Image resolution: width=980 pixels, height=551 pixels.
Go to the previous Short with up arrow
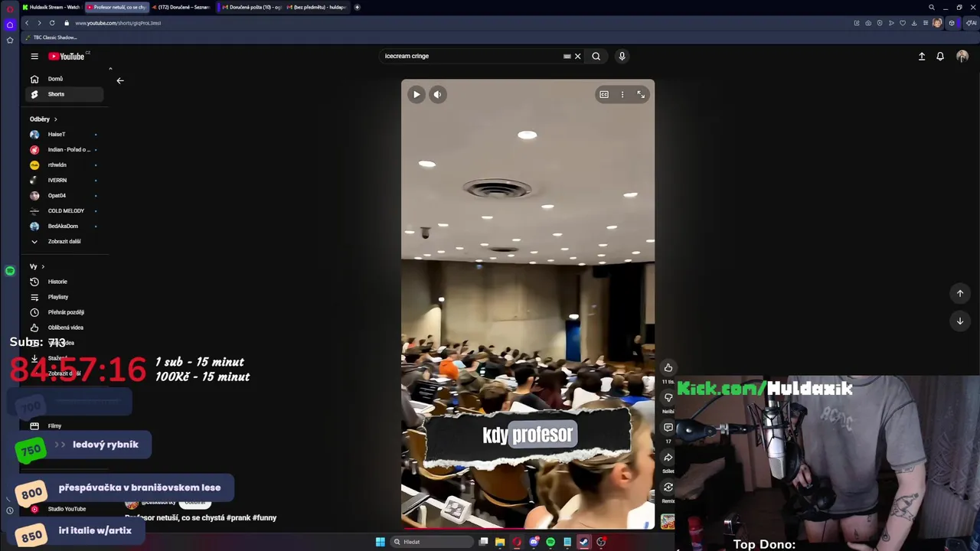960,293
